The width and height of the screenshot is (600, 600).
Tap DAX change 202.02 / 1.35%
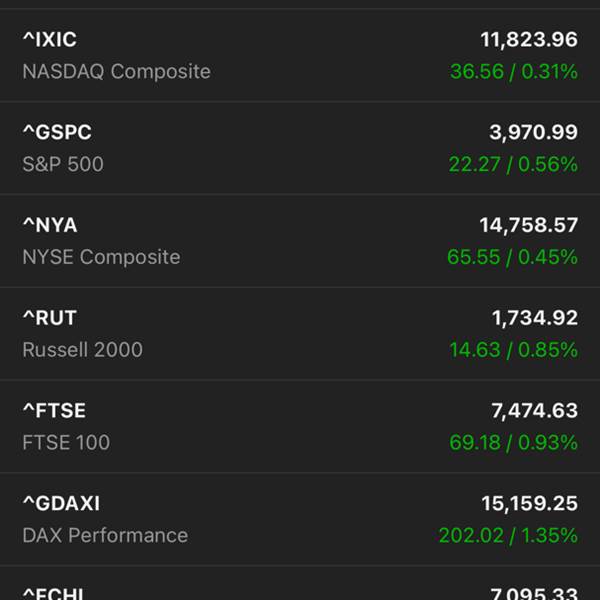click(508, 535)
